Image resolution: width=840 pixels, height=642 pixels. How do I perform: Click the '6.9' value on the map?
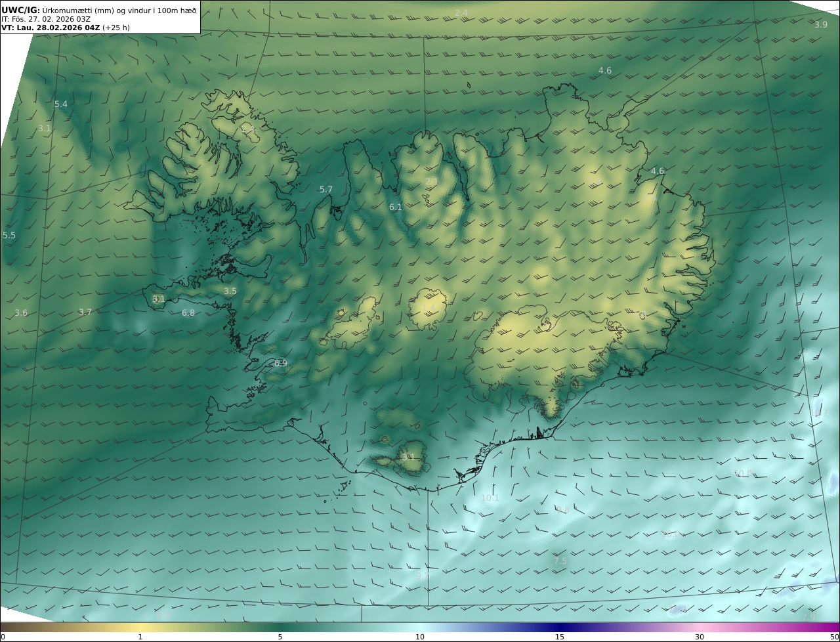281,363
